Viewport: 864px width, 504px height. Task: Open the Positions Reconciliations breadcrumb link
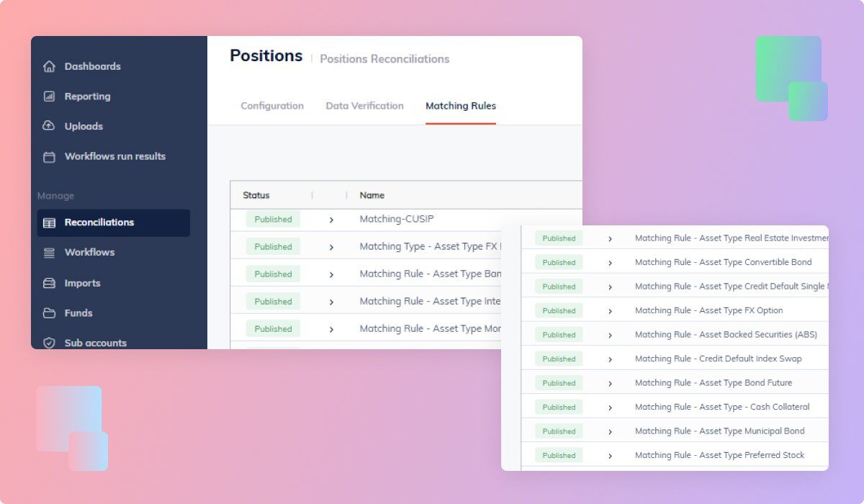384,59
